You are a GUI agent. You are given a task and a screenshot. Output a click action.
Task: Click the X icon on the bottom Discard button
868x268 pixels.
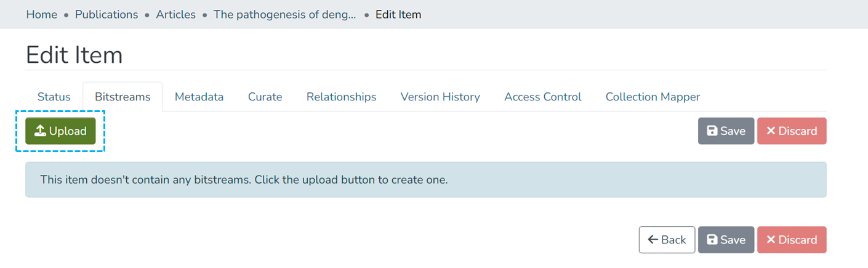point(771,240)
